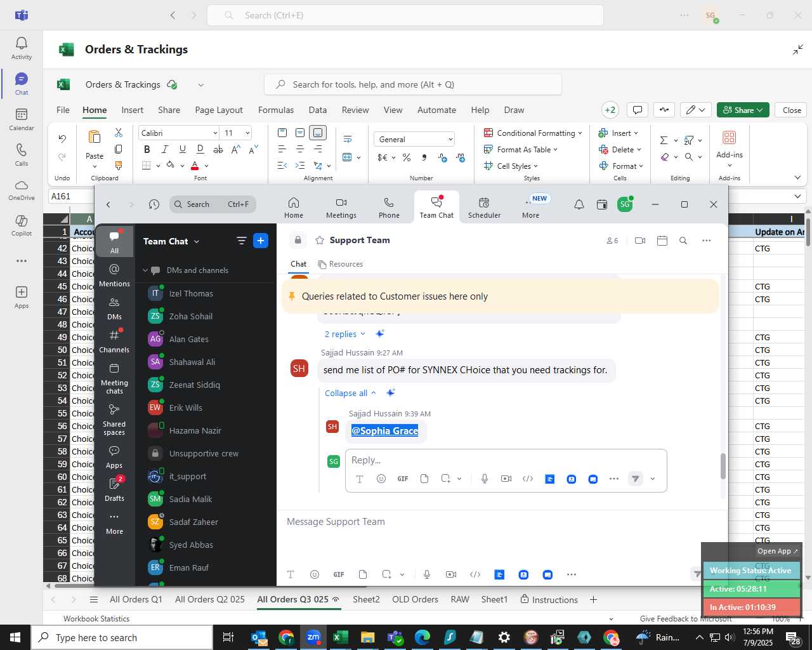Open font size dropdown 11

click(247, 133)
